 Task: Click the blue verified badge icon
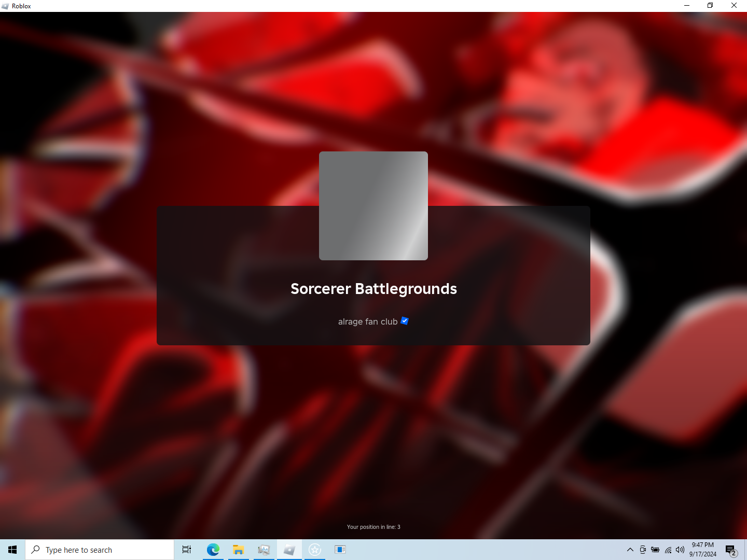[x=405, y=321]
